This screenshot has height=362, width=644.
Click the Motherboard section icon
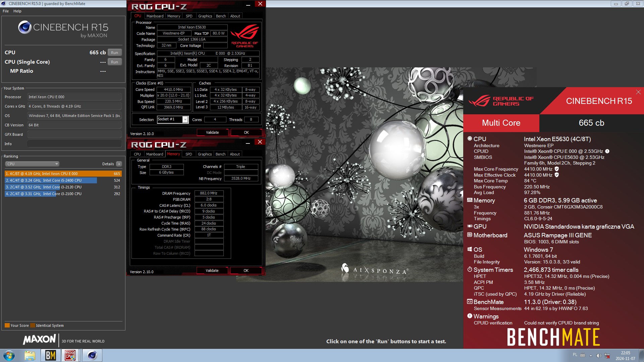click(x=470, y=235)
